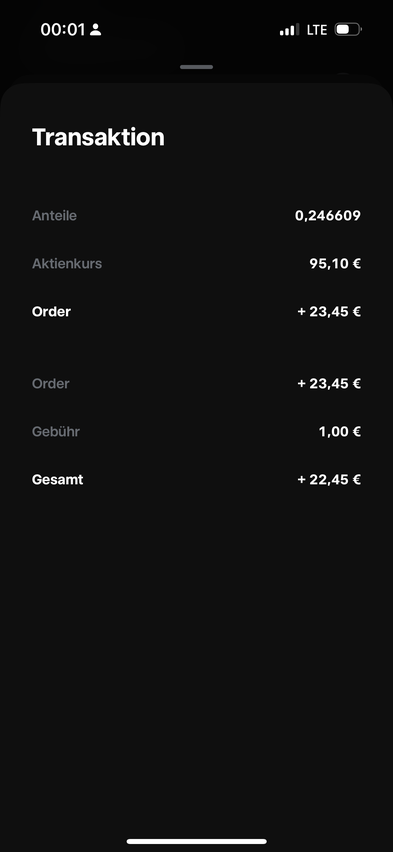Select the Aktienkurs row label
Image resolution: width=393 pixels, height=852 pixels.
pyautogui.click(x=67, y=264)
